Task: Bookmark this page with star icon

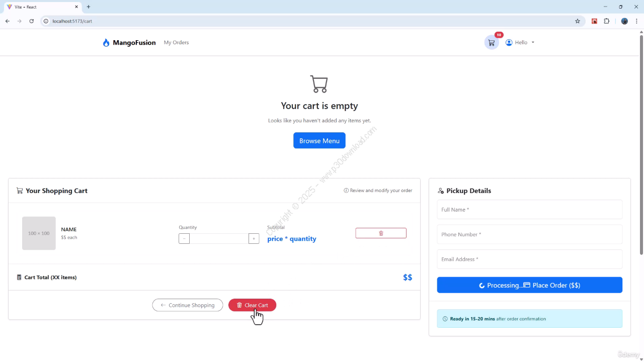Action: tap(578, 21)
